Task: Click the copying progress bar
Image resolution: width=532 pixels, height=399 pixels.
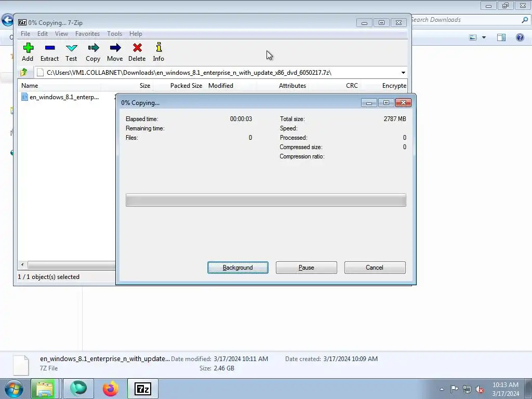Action: point(265,200)
